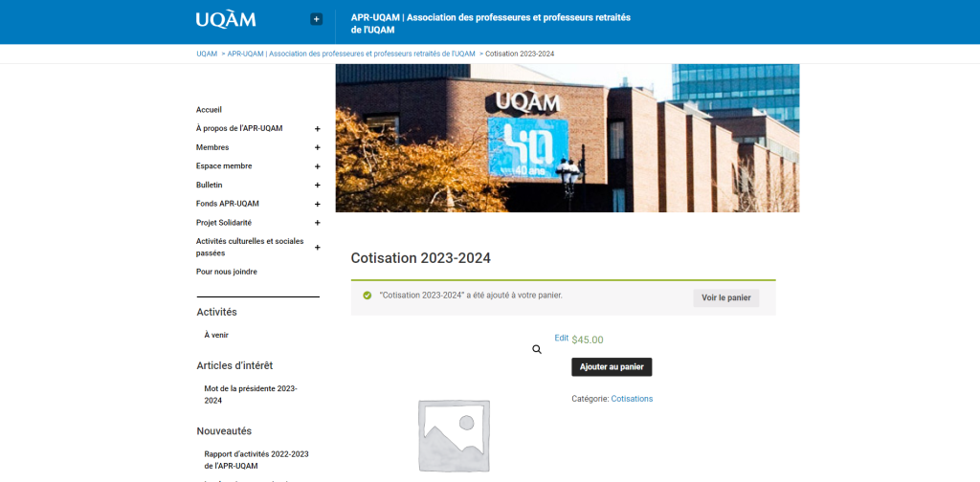Click the Nouveautés sidebar heading
Viewport: 980px width, 482px height.
click(x=224, y=430)
